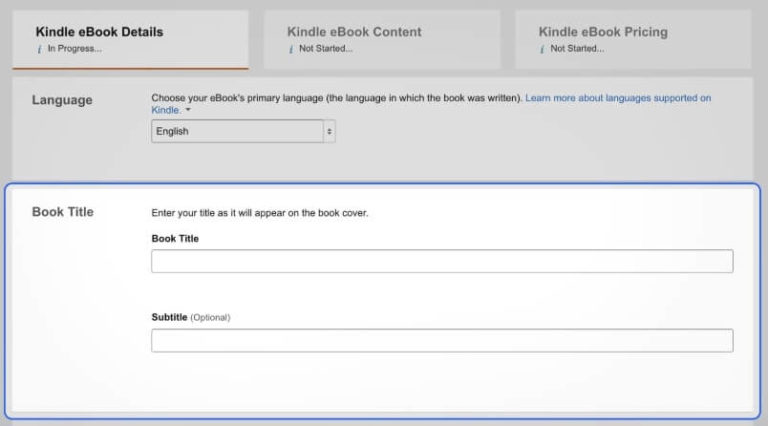Open the learn more about supported languages link
The height and width of the screenshot is (426, 768).
pyautogui.click(x=431, y=104)
